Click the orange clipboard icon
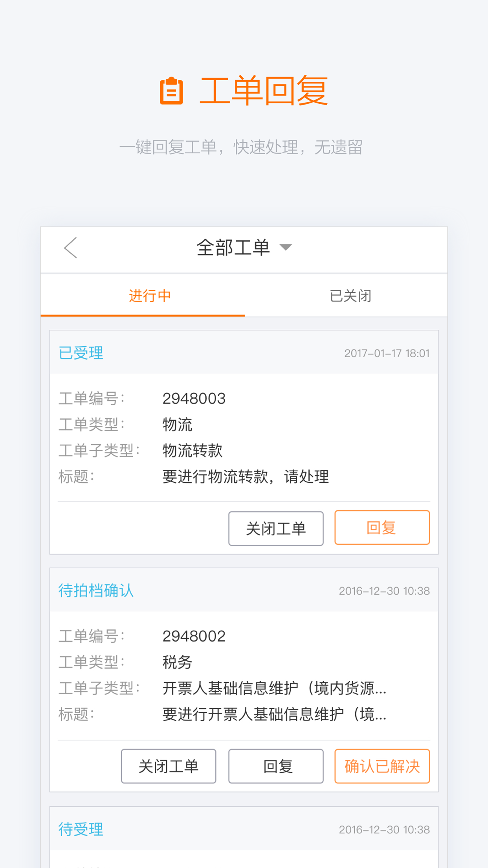The width and height of the screenshot is (488, 868). click(x=171, y=91)
